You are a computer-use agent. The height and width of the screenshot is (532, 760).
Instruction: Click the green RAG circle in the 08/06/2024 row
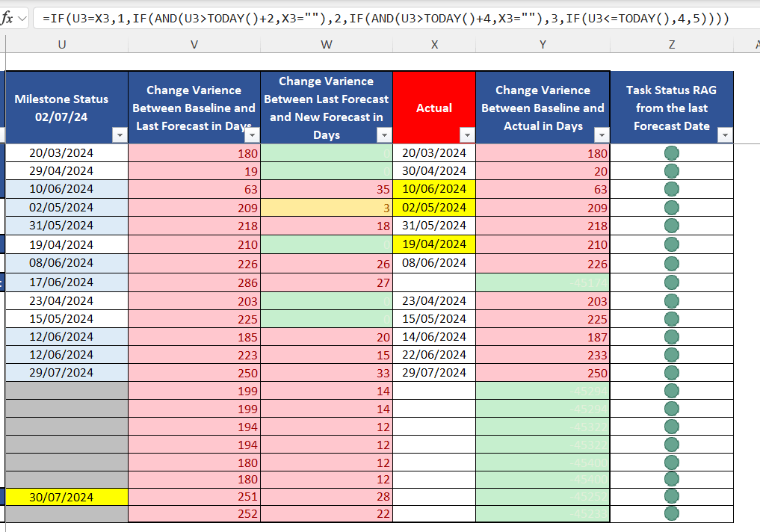[671, 263]
